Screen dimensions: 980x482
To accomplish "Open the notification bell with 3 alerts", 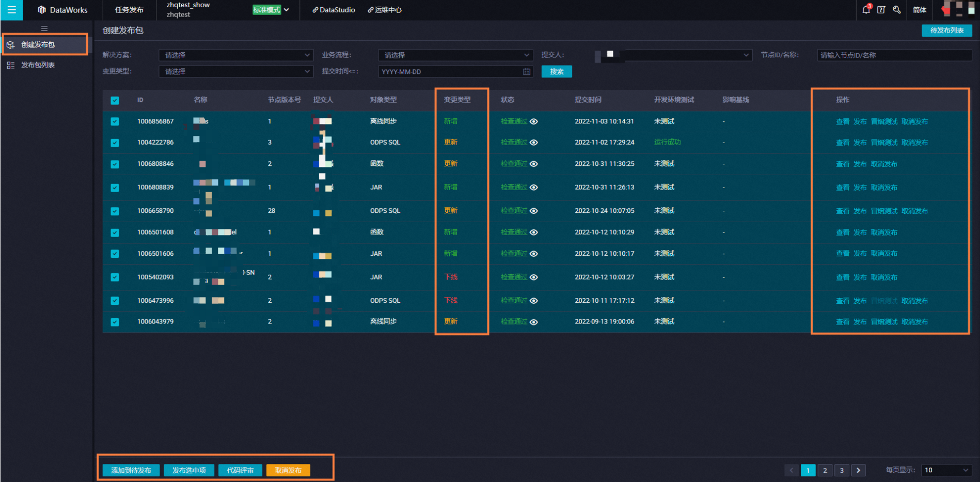I will click(x=866, y=9).
